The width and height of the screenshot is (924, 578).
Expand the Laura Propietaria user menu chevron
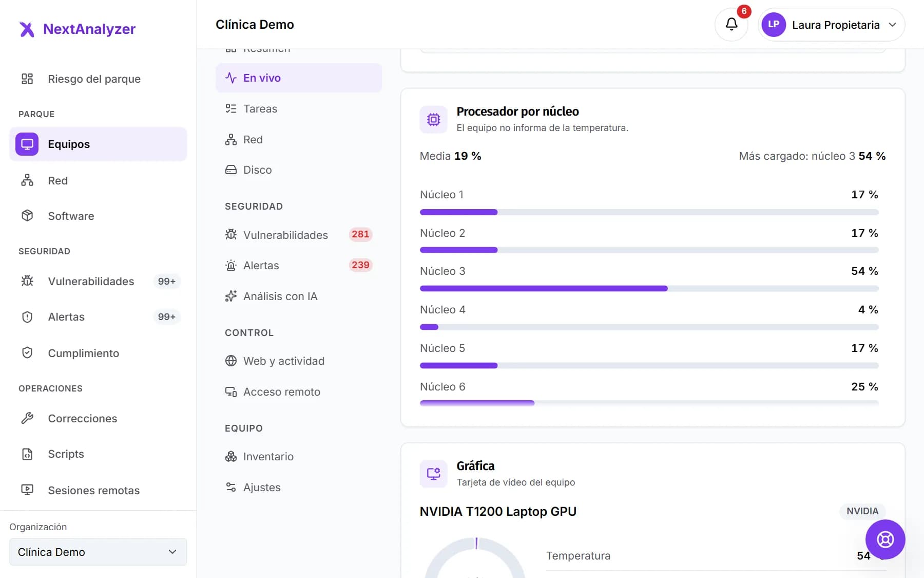coord(893,25)
